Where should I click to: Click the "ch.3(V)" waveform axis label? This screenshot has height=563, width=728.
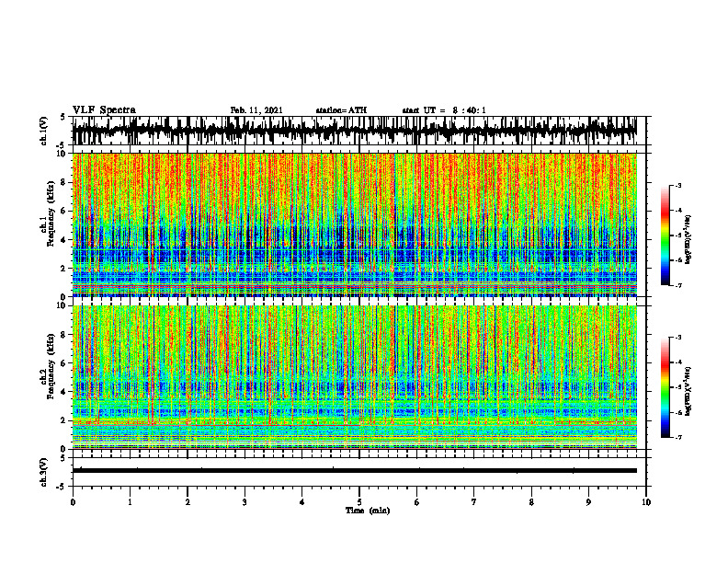pyautogui.click(x=44, y=472)
